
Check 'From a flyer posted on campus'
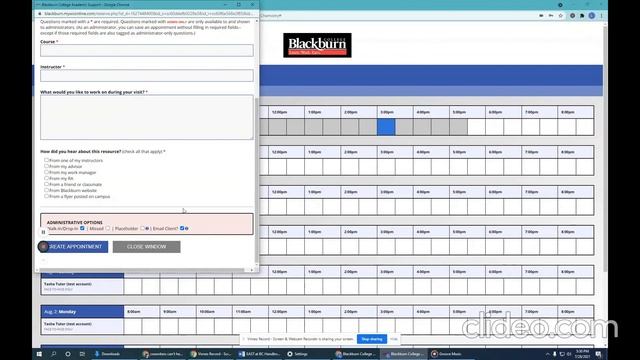point(47,196)
